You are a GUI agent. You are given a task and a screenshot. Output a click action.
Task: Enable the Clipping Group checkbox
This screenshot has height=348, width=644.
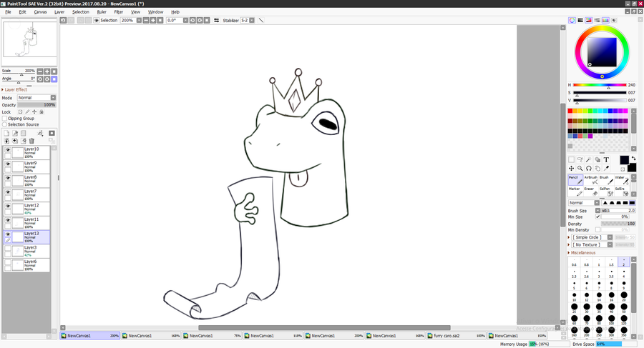(x=4, y=118)
